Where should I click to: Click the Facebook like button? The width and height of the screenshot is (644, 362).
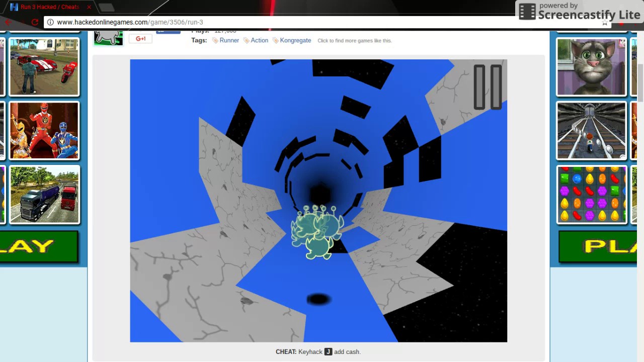point(168,31)
